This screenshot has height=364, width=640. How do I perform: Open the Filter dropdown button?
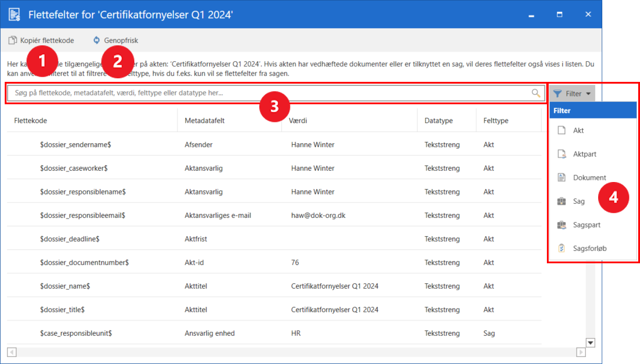point(572,94)
